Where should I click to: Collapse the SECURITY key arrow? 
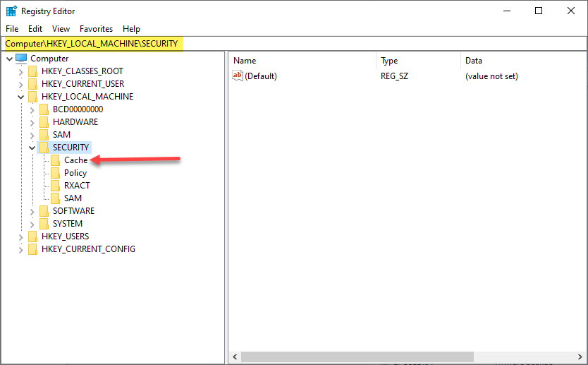coord(32,148)
